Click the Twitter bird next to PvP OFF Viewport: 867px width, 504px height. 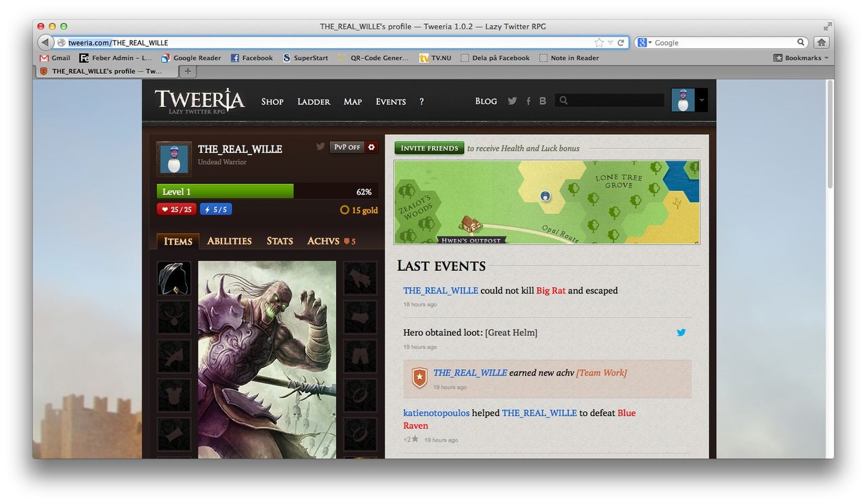pos(320,146)
